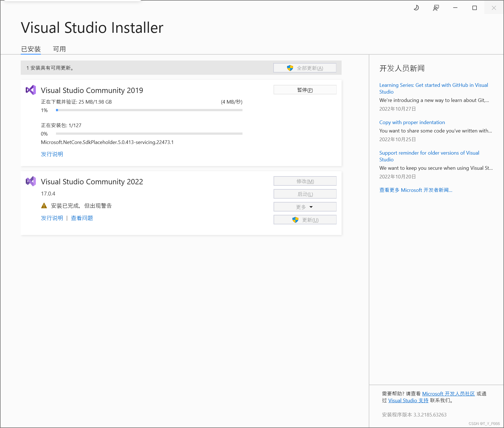Switch to the 已安装 tab
Screen dimensions: 504x428
click(31, 49)
